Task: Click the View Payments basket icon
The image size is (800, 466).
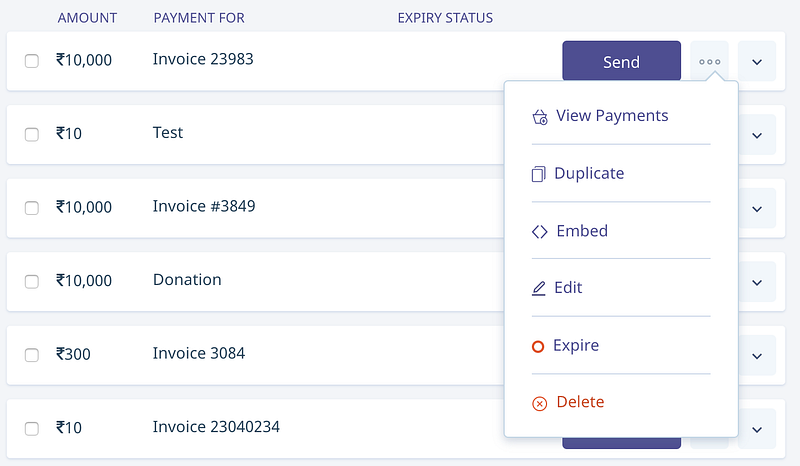Action: pyautogui.click(x=540, y=117)
